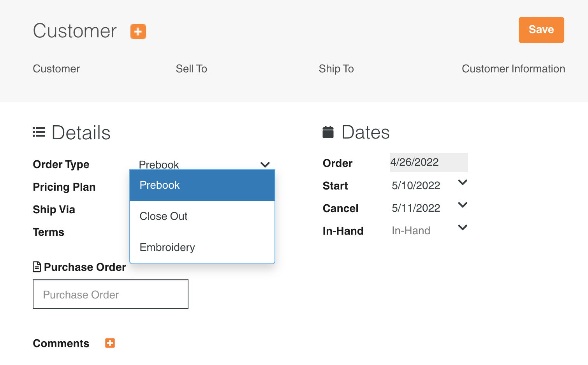
Task: Collapse the Order Type dropdown arrow
Action: (265, 165)
